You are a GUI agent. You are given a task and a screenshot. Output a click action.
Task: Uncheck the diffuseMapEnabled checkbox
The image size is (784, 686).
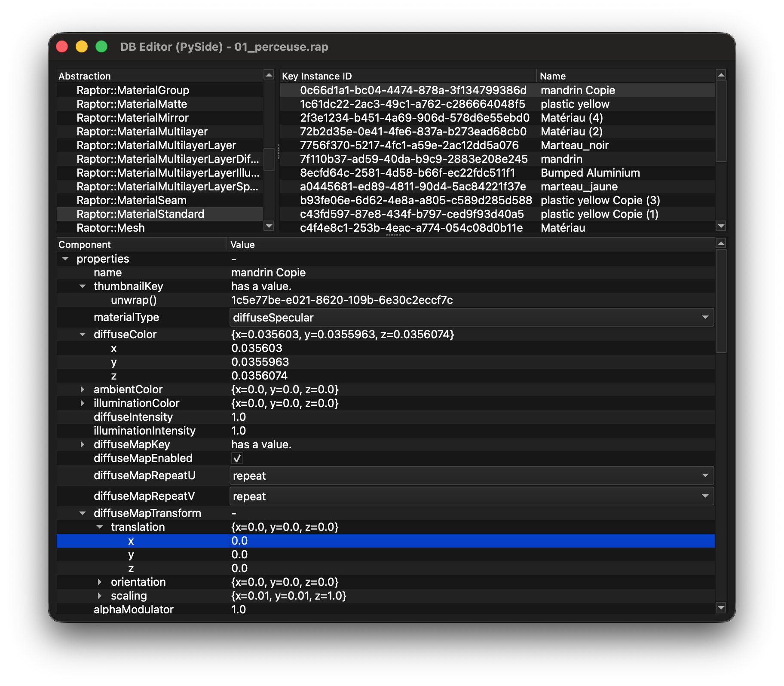click(x=237, y=458)
